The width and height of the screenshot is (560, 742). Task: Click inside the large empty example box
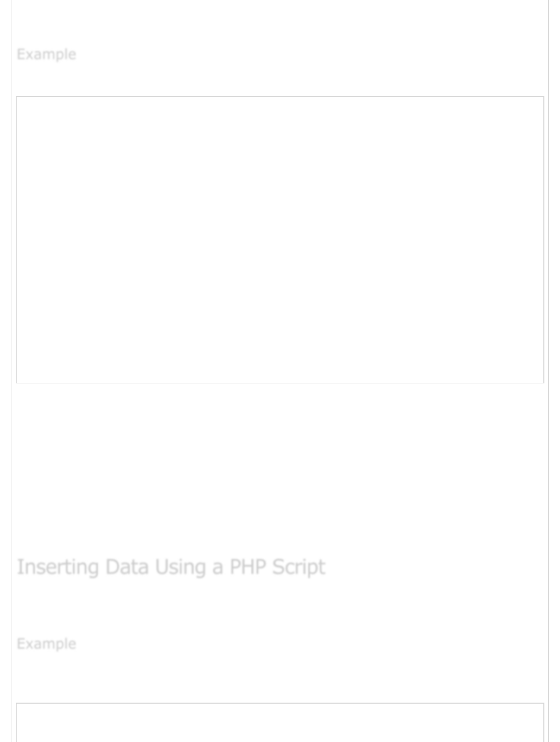click(280, 240)
